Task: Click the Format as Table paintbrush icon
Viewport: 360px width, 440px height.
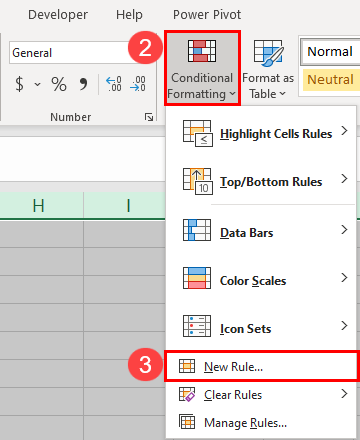Action: 269,53
